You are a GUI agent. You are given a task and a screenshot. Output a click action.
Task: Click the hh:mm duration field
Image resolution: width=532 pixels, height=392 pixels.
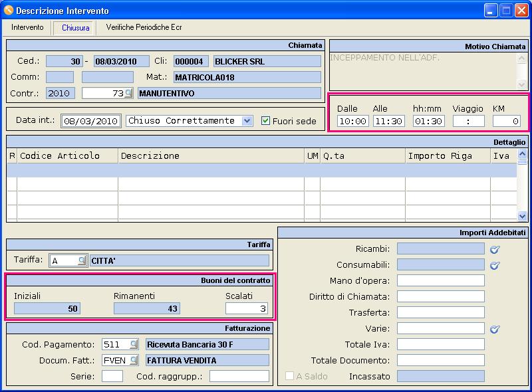428,121
